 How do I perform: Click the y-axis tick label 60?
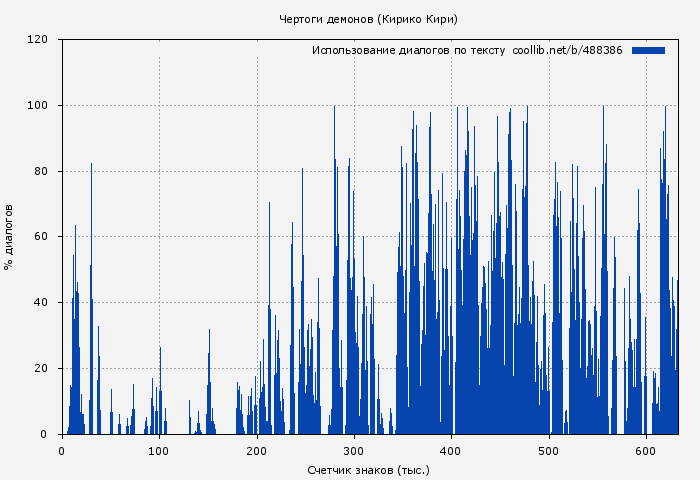[41, 237]
